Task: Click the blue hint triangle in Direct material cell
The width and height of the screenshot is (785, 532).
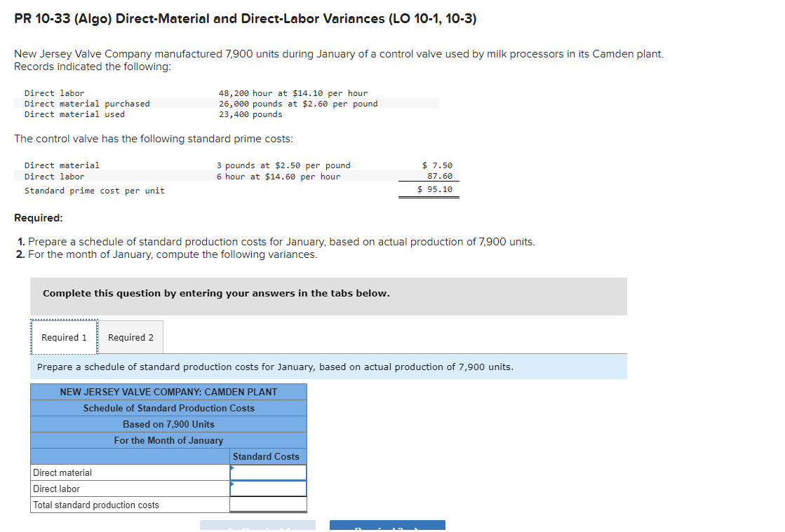Action: [231, 468]
